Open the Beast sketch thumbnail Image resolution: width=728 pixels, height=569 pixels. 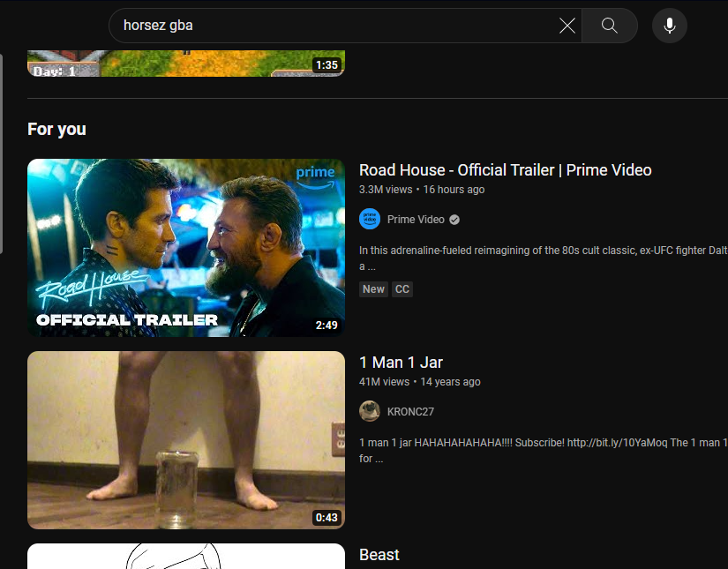[186, 556]
